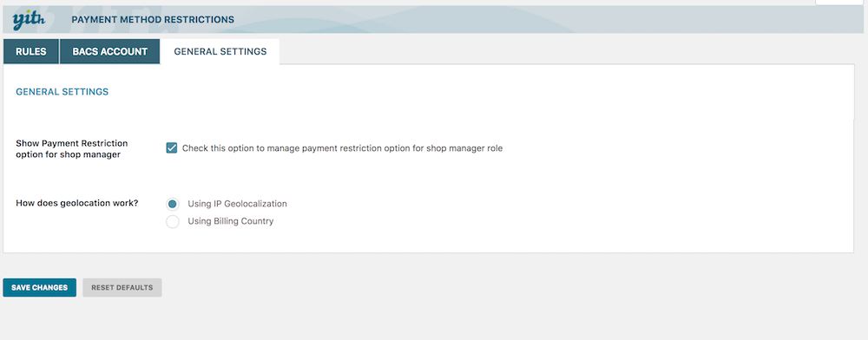Click the General Settings section heading
The height and width of the screenshot is (340, 868).
pos(62,92)
